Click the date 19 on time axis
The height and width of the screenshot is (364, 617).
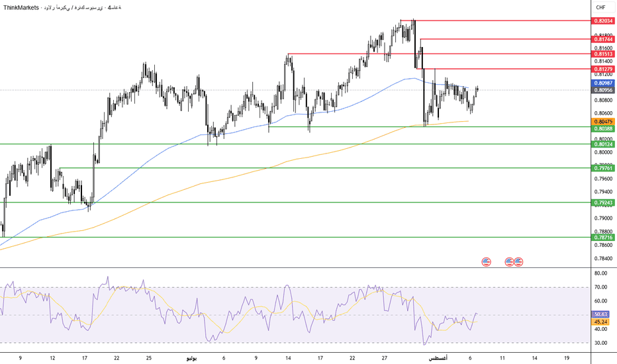pyautogui.click(x=567, y=358)
